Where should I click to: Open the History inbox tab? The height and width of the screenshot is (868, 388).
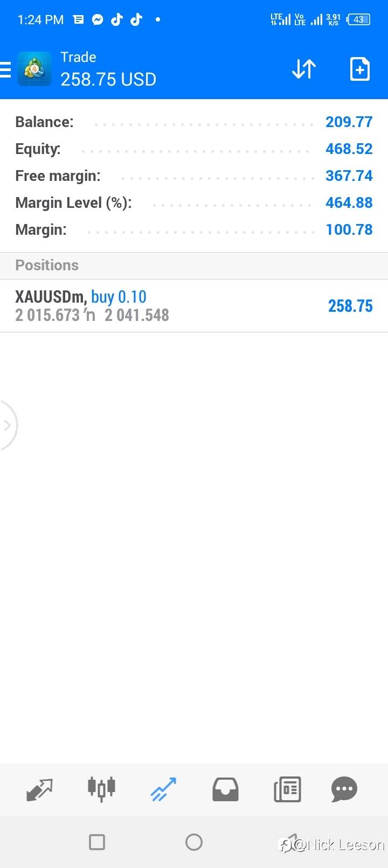pyautogui.click(x=225, y=789)
